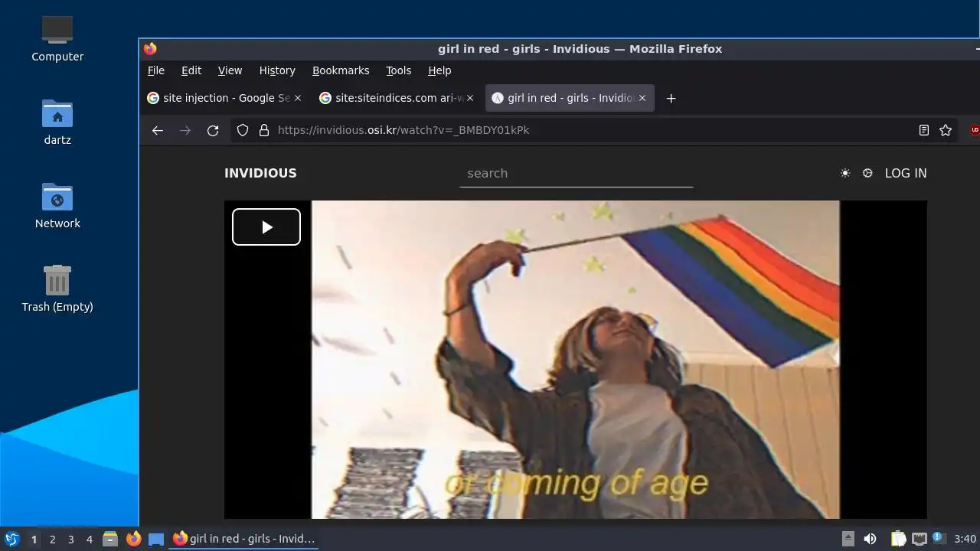Play the video with the large play button
This screenshot has height=551, width=980.
pos(266,227)
